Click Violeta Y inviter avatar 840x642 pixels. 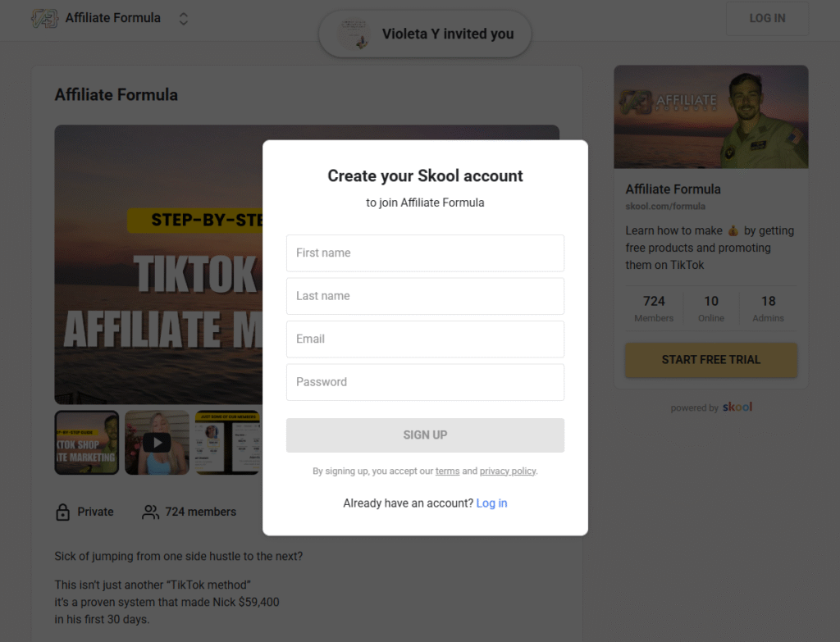tap(354, 34)
